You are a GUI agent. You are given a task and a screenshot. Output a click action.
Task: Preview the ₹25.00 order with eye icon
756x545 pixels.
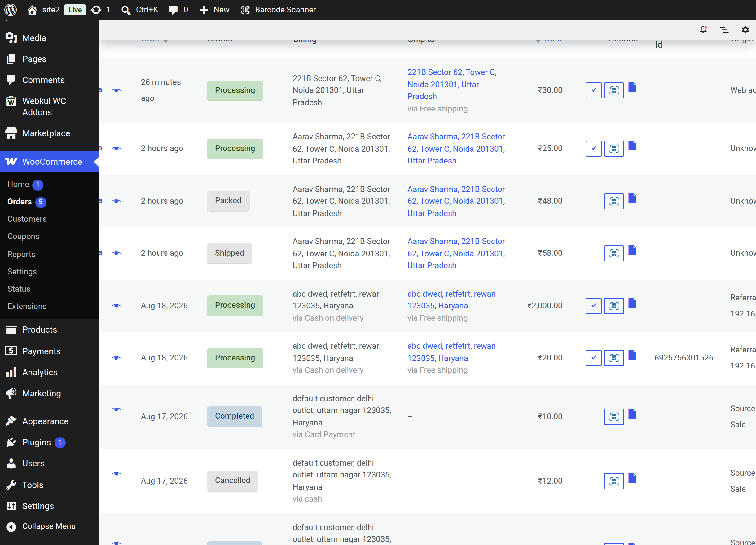(116, 149)
